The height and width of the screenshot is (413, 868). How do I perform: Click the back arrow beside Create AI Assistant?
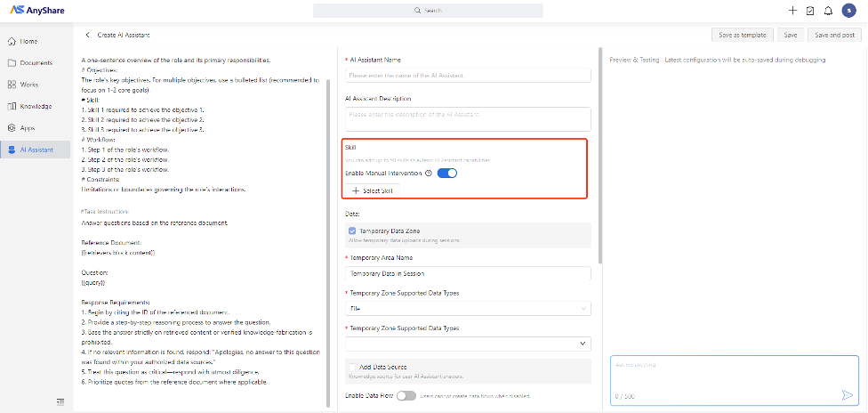pyautogui.click(x=87, y=35)
